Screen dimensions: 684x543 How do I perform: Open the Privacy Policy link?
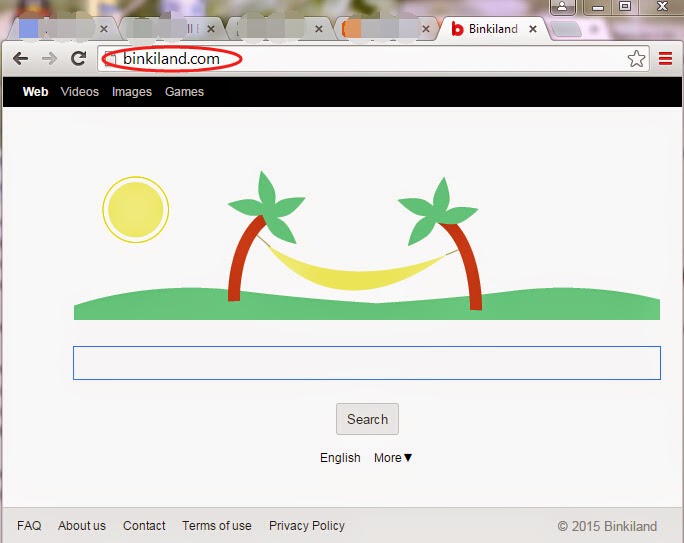[307, 526]
